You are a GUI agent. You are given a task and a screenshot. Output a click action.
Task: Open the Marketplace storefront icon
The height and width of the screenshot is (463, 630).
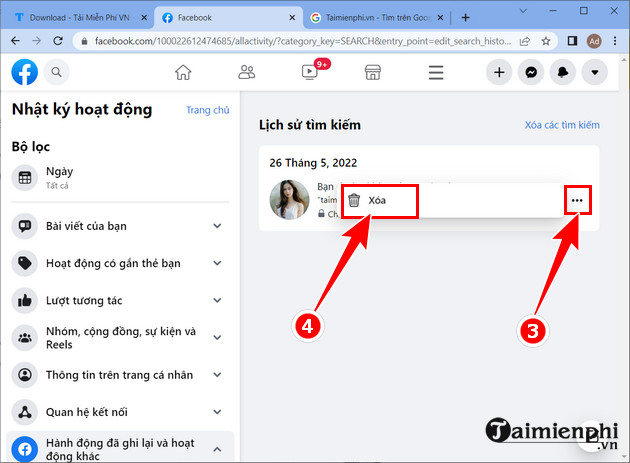(373, 72)
